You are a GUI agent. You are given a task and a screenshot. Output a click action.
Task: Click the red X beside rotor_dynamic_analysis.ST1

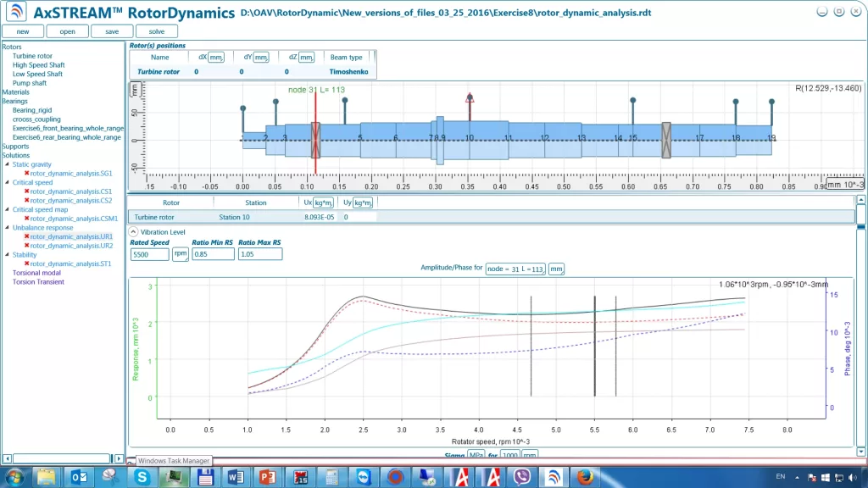pos(26,263)
